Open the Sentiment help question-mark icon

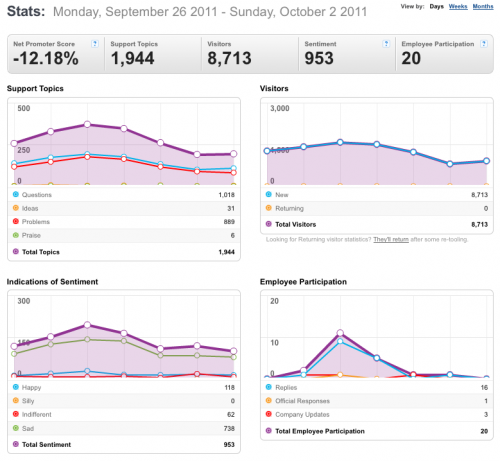click(386, 44)
